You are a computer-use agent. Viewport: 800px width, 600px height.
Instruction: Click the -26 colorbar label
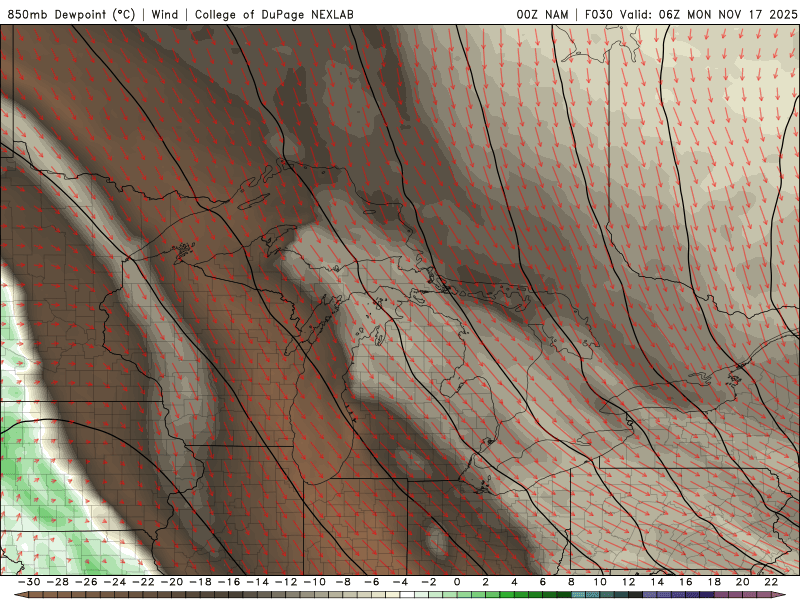tap(86, 582)
